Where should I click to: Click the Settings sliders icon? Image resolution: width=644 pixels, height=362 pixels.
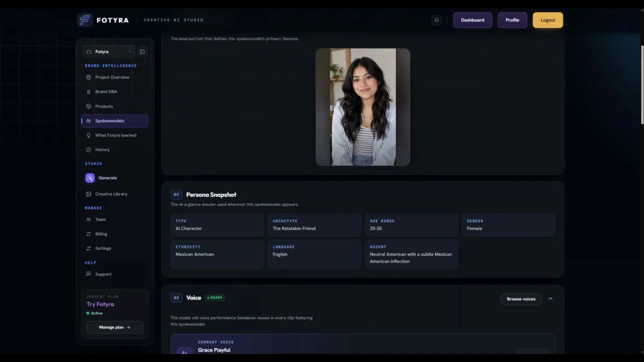tap(89, 248)
